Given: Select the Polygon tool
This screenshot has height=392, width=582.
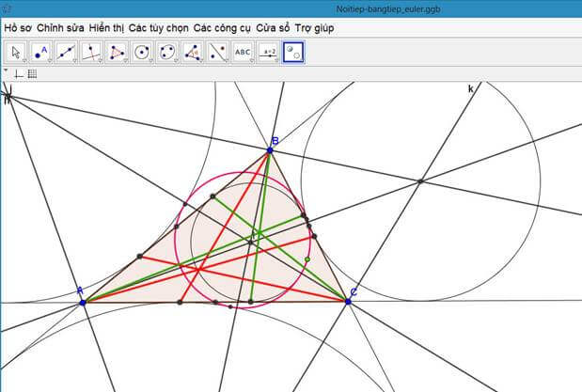Looking at the screenshot, I should coord(117,53).
